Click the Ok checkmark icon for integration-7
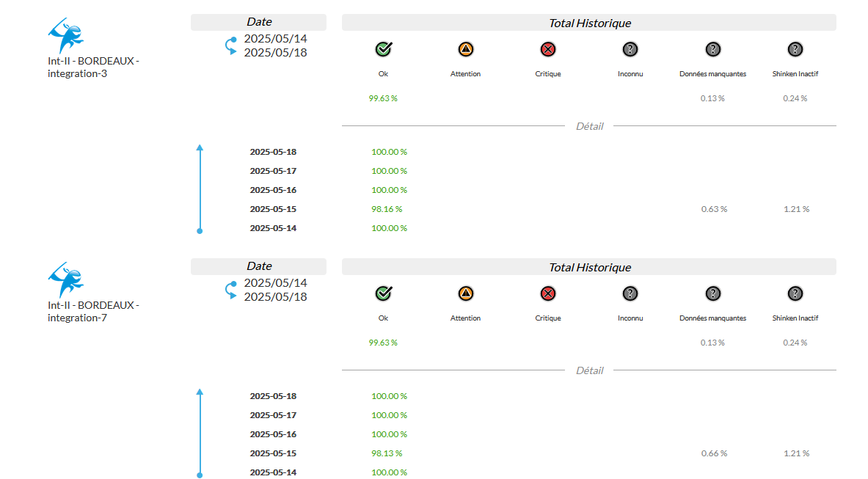Screen dimensions: 868x479 tap(383, 294)
